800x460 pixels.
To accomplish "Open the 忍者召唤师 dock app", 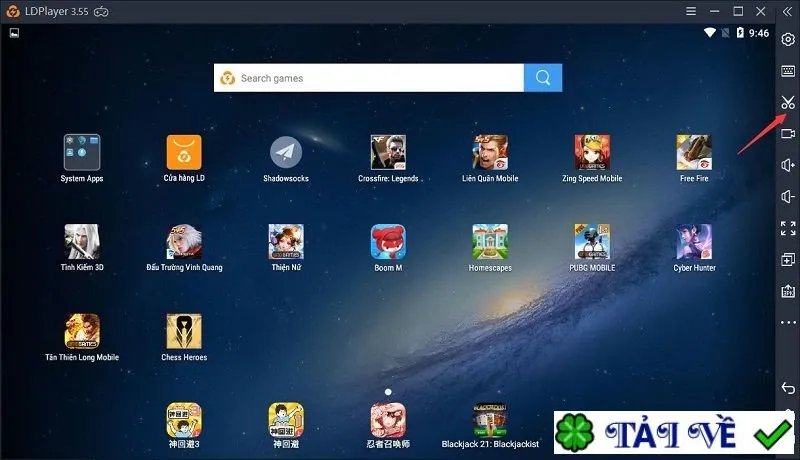I will pos(388,420).
